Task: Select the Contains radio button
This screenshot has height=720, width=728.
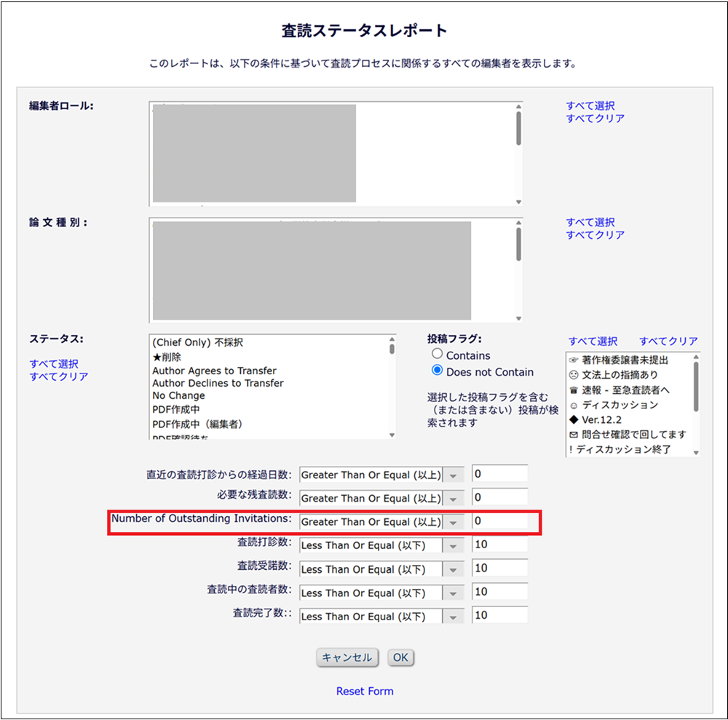Action: (x=437, y=354)
